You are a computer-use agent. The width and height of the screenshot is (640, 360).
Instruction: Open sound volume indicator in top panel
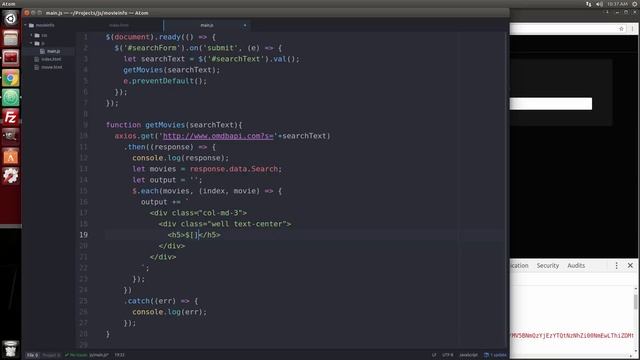click(599, 4)
